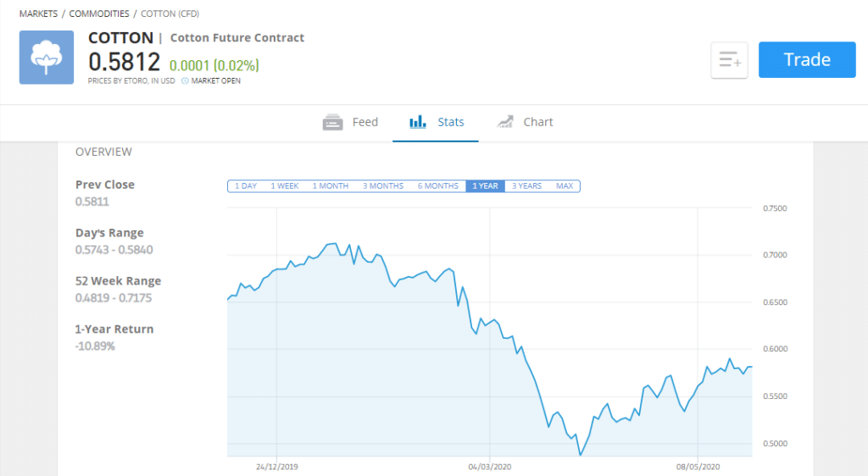868x476 pixels.
Task: Switch chart to 3 MONTHS range
Action: tap(383, 185)
